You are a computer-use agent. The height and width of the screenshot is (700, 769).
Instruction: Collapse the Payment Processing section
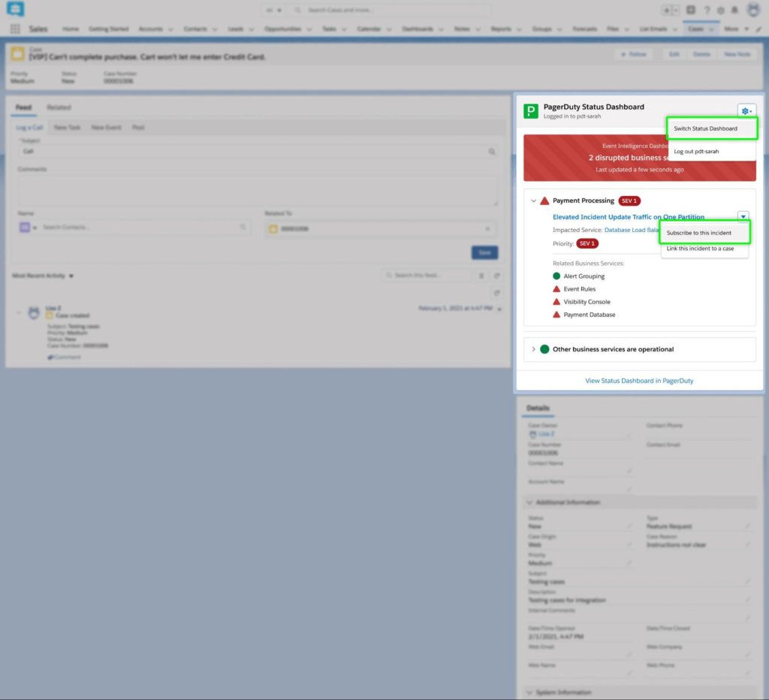533,201
